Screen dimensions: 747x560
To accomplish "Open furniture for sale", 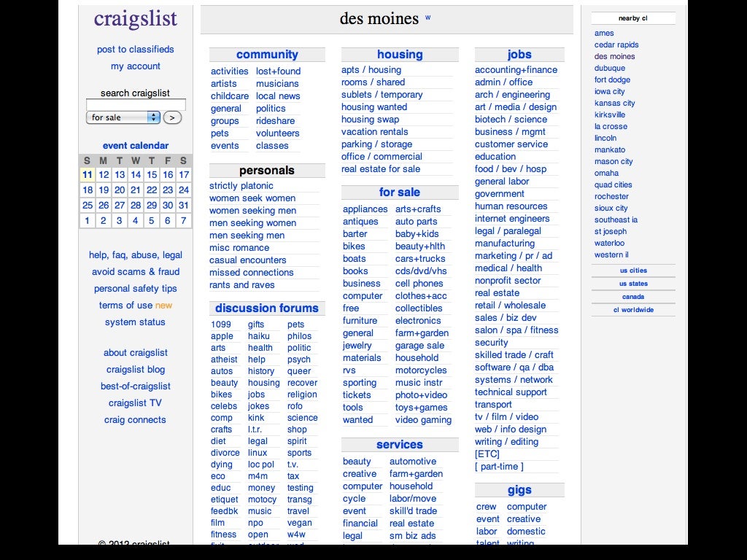I will click(360, 321).
